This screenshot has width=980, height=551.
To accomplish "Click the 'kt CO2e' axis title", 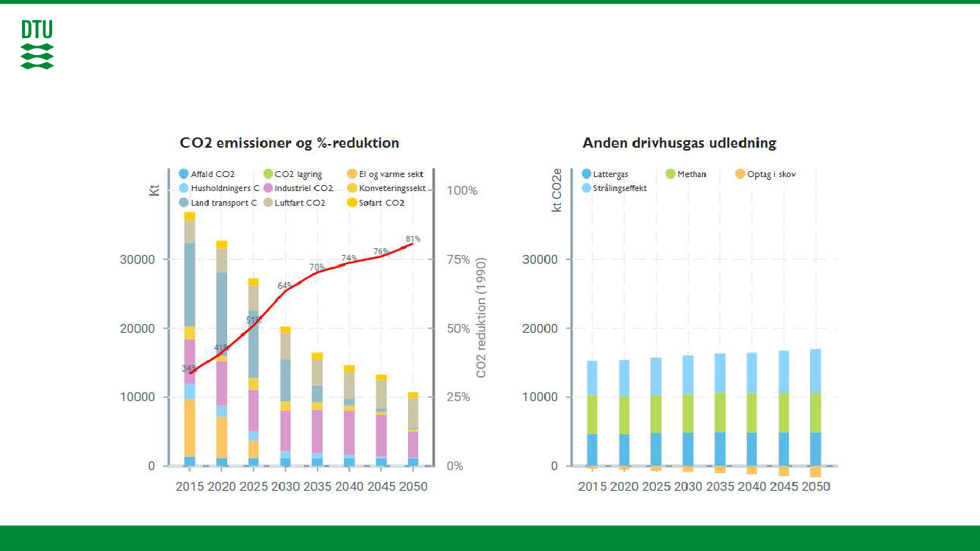I will point(557,190).
